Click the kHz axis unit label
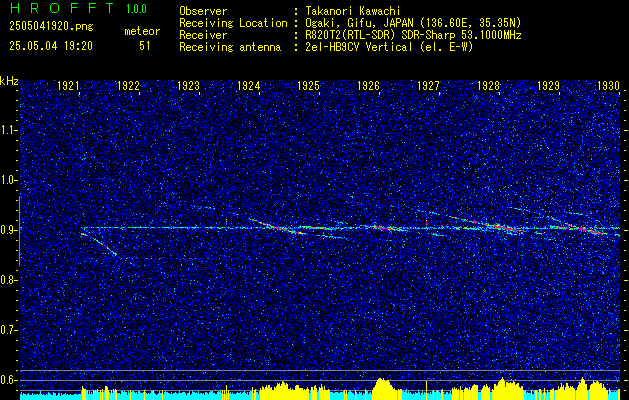Image resolution: width=629 pixels, height=400 pixels. (9, 81)
